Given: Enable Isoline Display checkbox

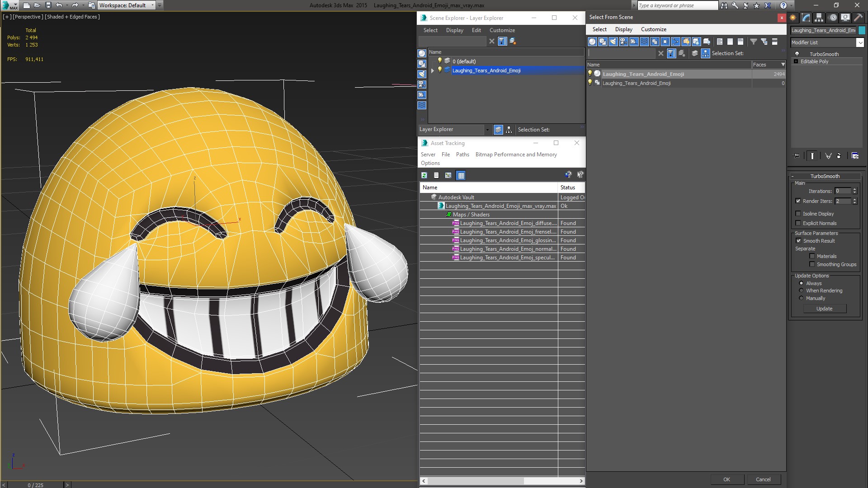Looking at the screenshot, I should [798, 214].
